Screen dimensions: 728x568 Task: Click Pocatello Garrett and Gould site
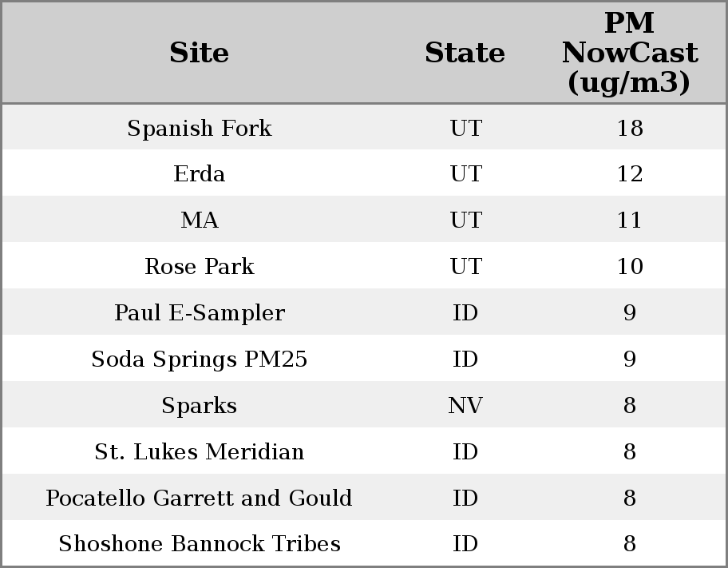[200, 498]
